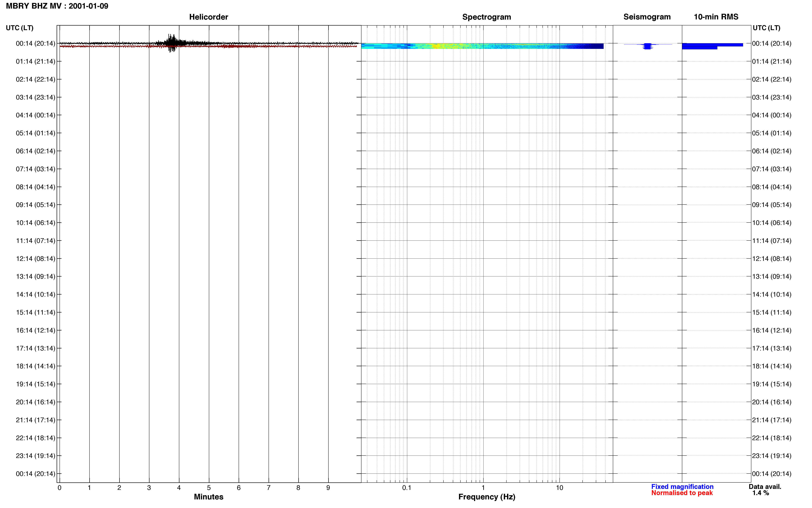This screenshot has width=812, height=508.
Task: Click the title 'MBRY BHZ MV : 2001-01-09'
Action: point(57,6)
